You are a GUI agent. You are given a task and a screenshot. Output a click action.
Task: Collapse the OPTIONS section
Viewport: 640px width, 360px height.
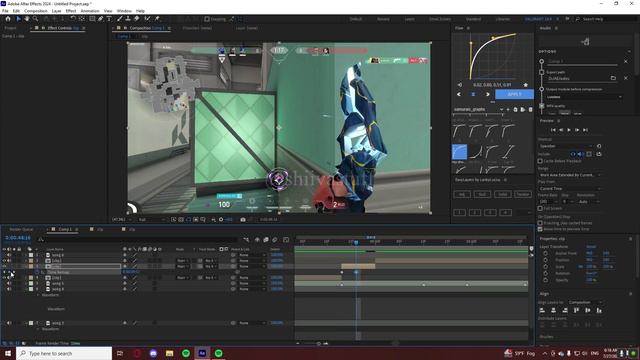(629, 51)
